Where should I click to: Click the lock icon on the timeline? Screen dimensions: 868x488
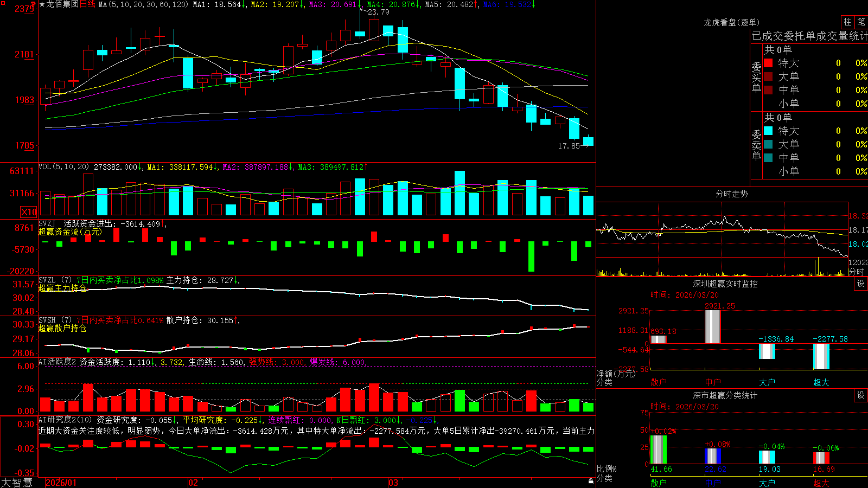(x=591, y=481)
